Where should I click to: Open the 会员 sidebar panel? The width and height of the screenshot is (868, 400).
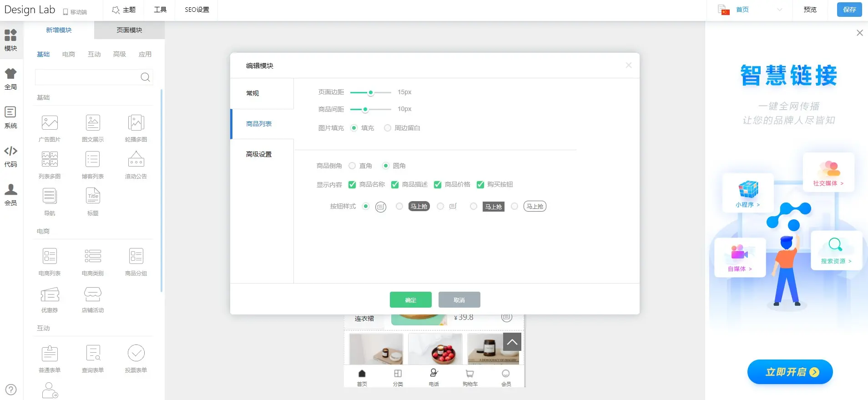(x=10, y=195)
